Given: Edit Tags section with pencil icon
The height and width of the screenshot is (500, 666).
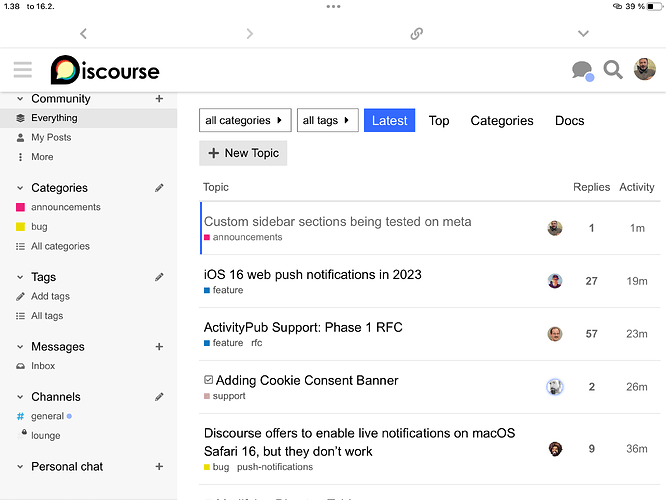Looking at the screenshot, I should [x=159, y=277].
